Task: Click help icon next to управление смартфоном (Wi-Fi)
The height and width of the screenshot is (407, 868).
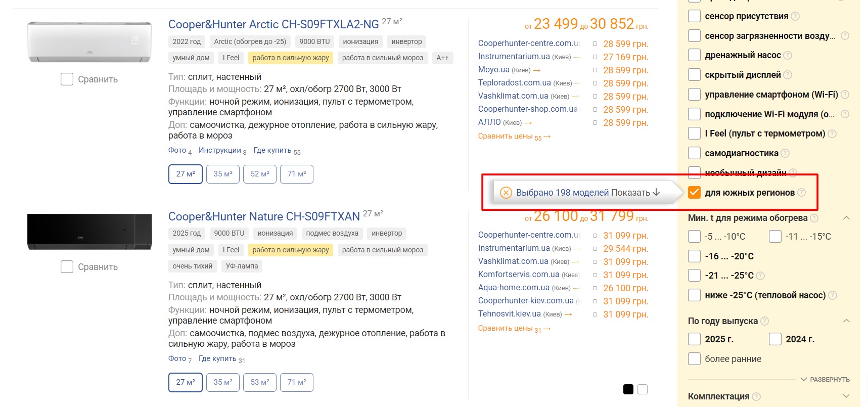Action: click(x=845, y=95)
